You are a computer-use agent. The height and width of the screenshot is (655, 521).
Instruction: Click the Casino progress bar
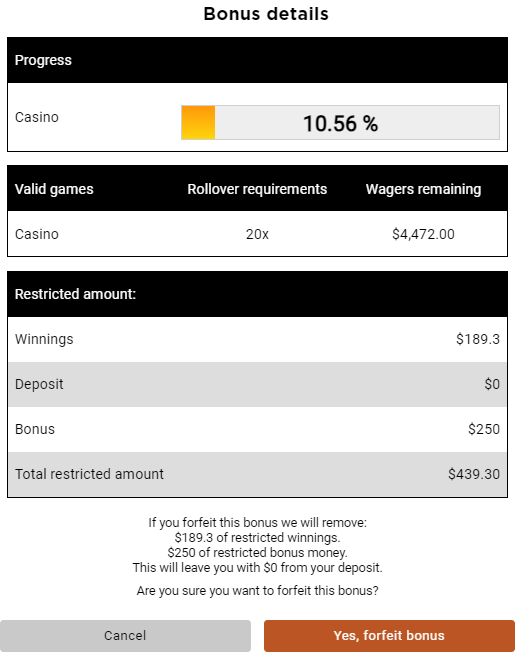pos(341,123)
